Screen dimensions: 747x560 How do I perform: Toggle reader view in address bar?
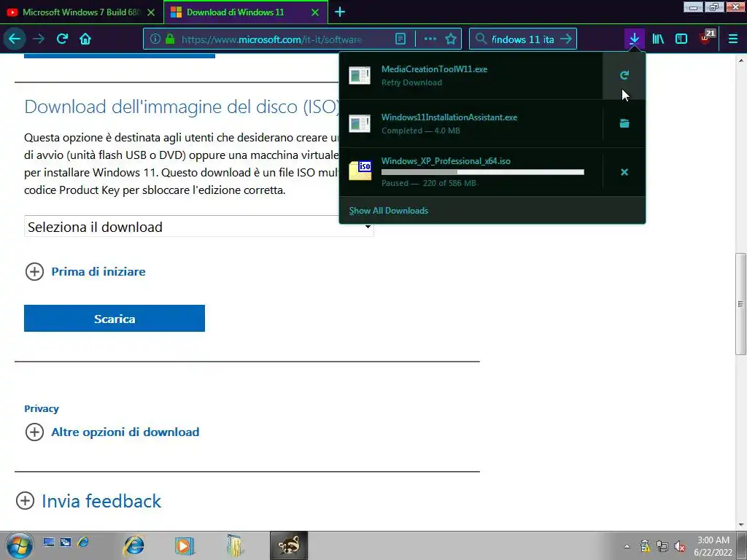[400, 39]
